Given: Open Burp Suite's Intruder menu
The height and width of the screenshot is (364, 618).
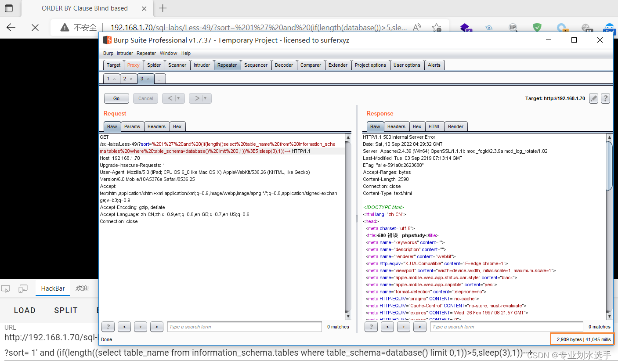Looking at the screenshot, I should click(x=125, y=53).
